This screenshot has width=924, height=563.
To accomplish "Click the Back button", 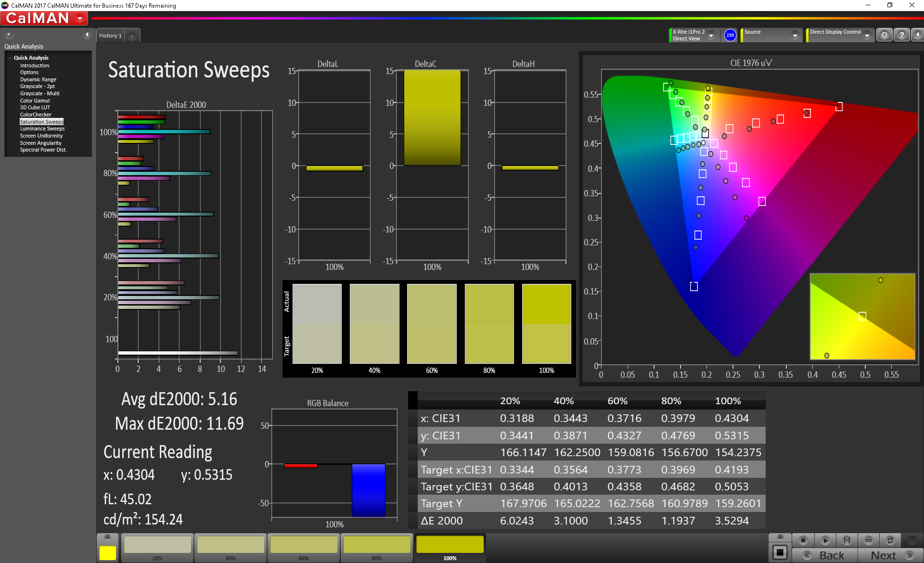I will pyautogui.click(x=825, y=555).
